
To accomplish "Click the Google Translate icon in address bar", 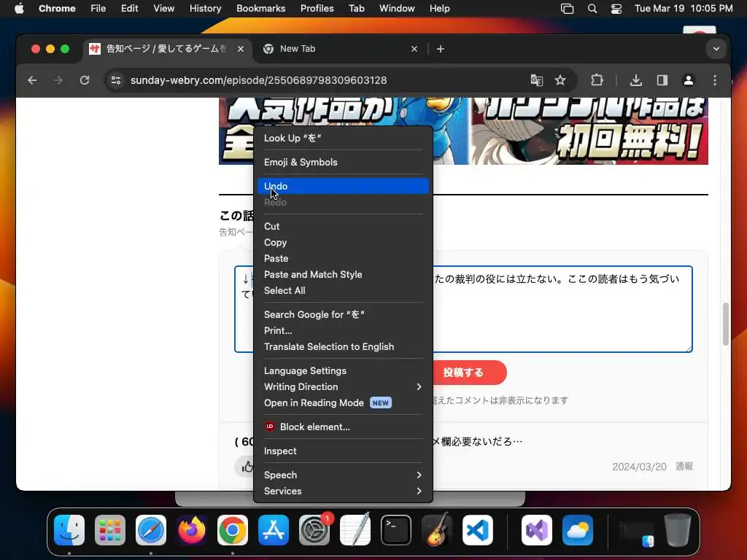I will click(537, 80).
